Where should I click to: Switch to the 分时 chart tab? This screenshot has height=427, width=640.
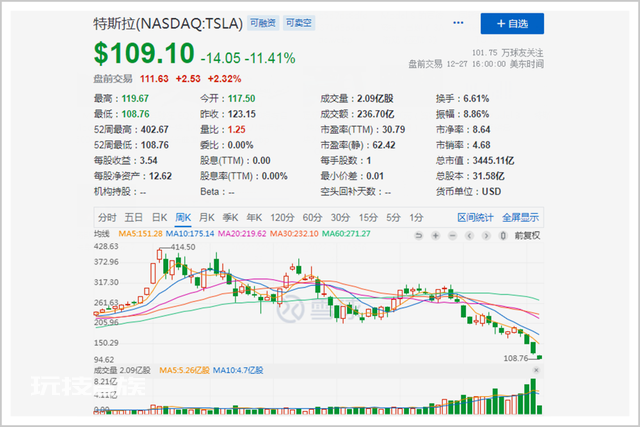(x=107, y=218)
